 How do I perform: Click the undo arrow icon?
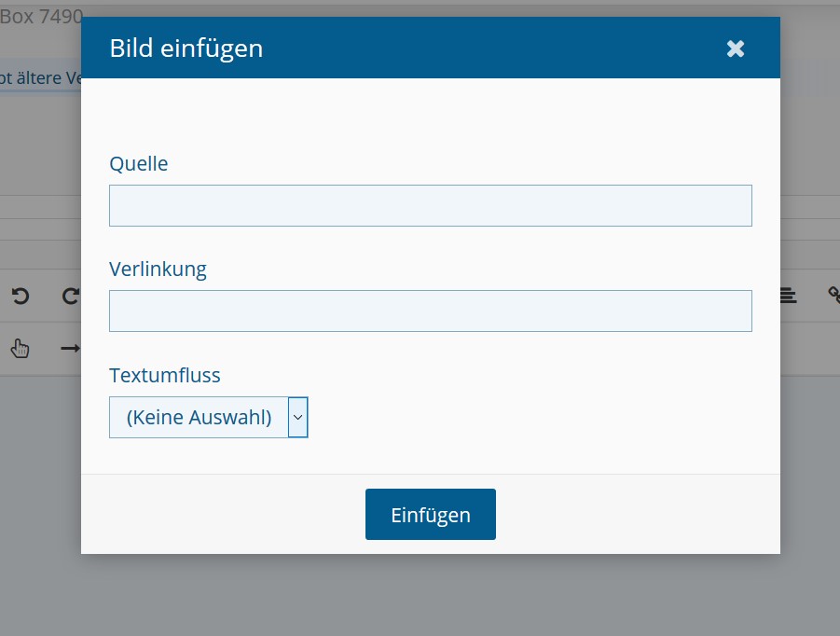click(21, 297)
